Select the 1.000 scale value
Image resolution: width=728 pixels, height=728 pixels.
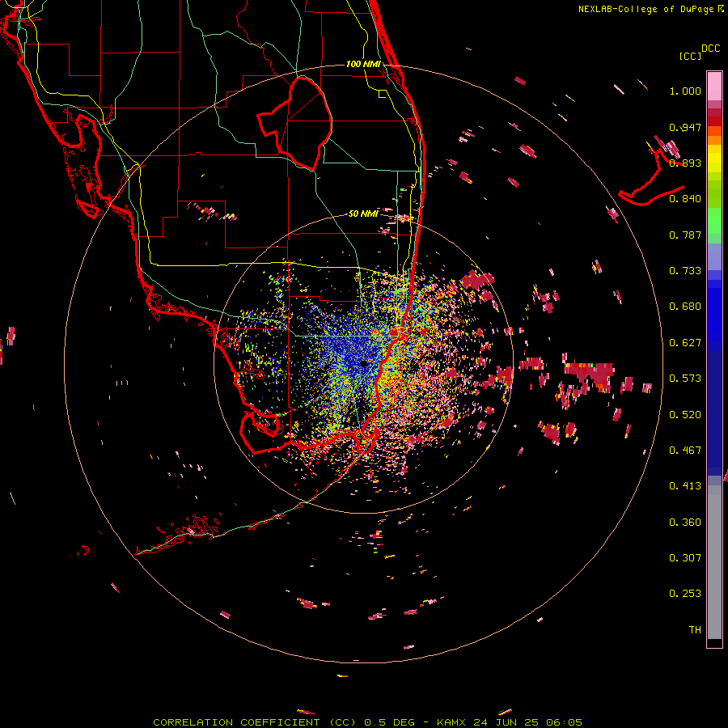[x=685, y=91]
